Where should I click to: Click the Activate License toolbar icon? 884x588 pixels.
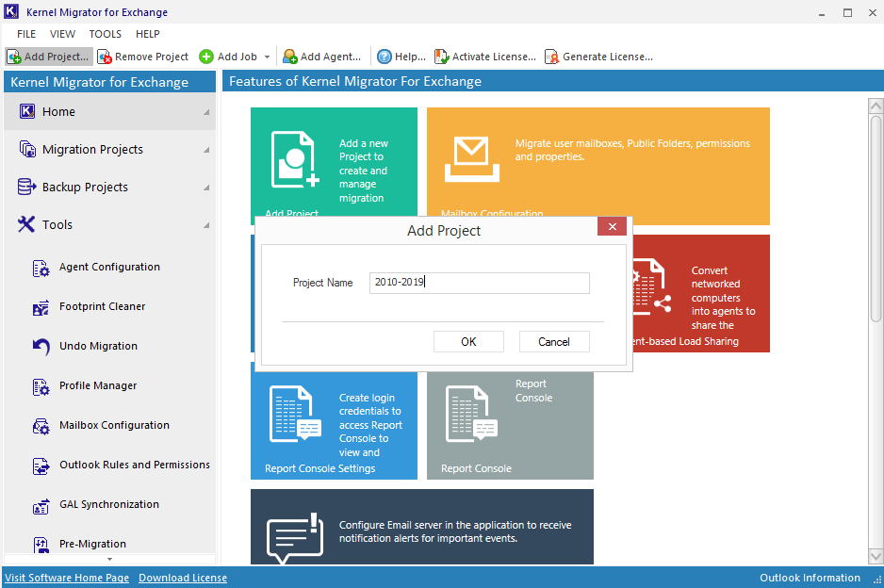coord(441,57)
